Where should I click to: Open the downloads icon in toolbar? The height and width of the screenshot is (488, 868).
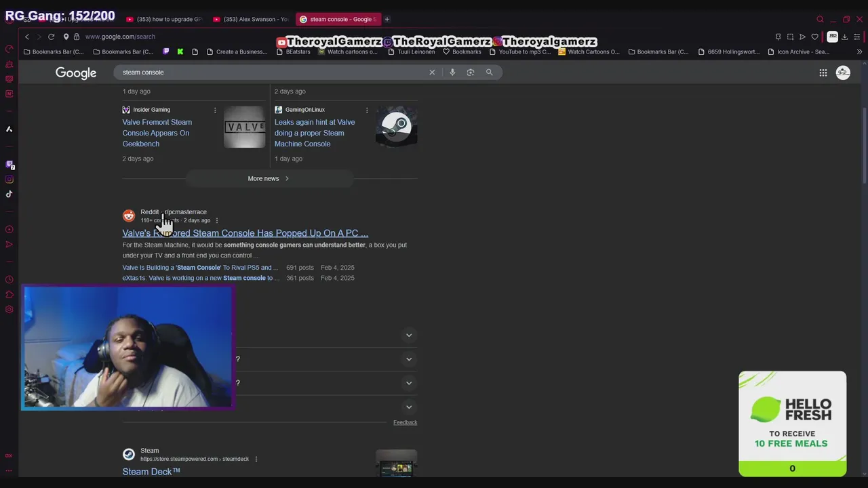(844, 37)
